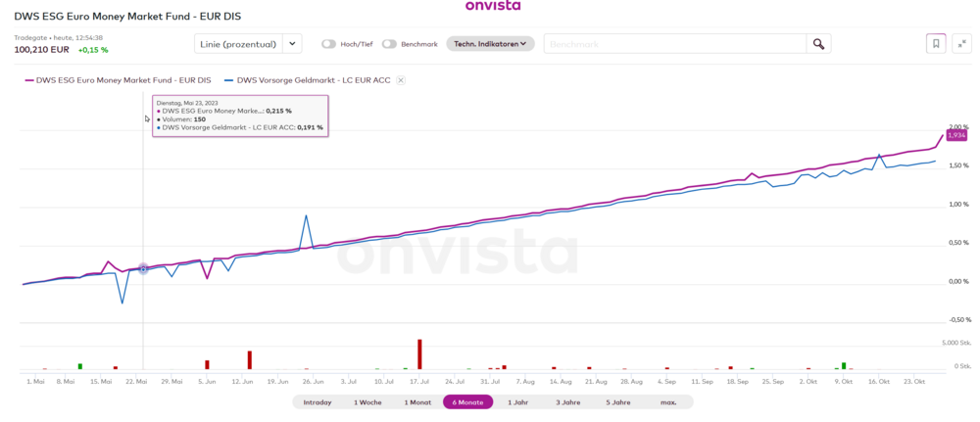Screen dimensions: 980x422
Task: Select the 3 Jahre time range
Action: pyautogui.click(x=566, y=402)
